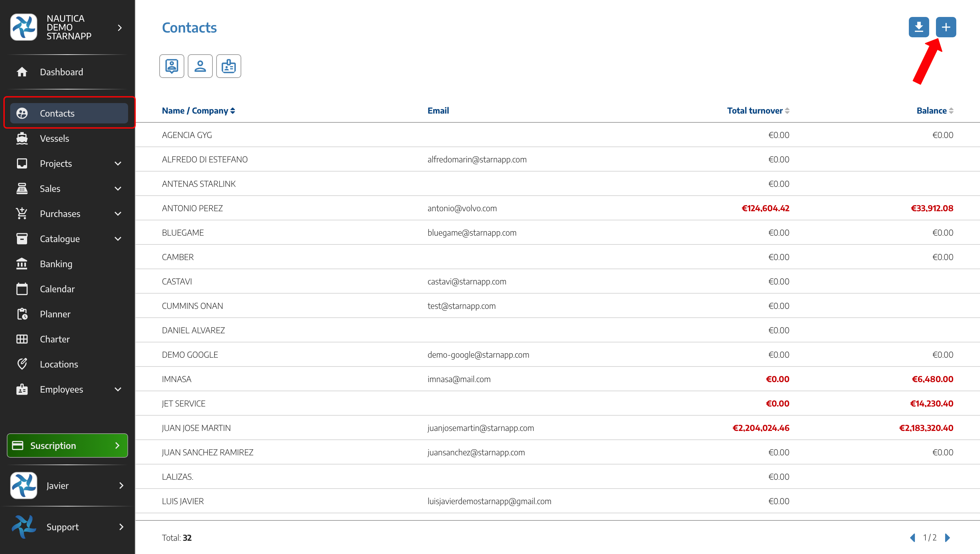Click CUMMINS ONAN row name
This screenshot has height=554, width=980.
click(192, 306)
